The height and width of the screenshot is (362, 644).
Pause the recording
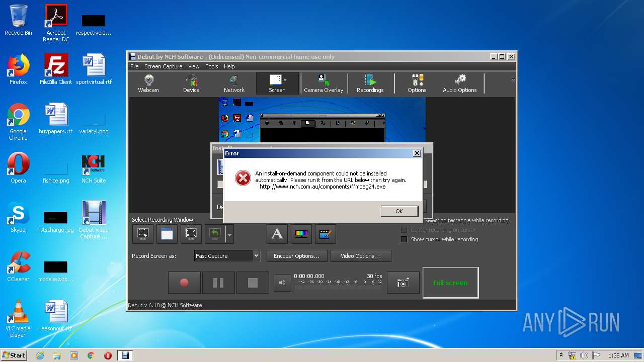click(x=218, y=283)
